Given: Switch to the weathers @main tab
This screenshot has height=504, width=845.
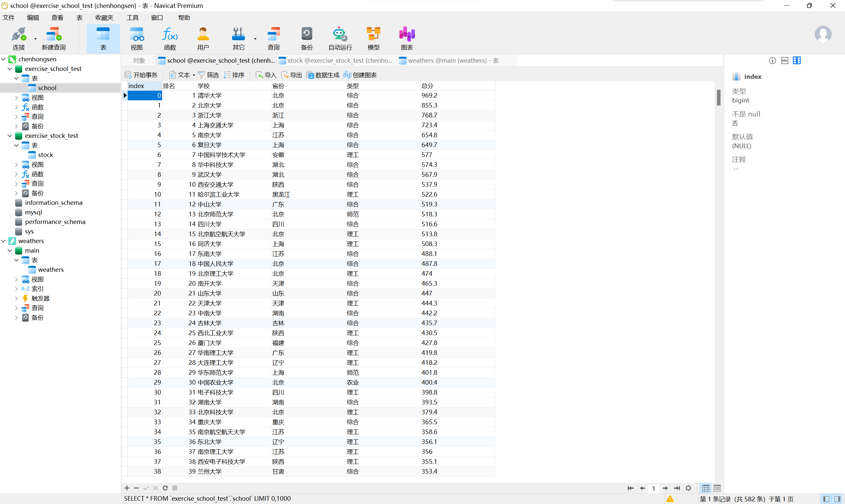Looking at the screenshot, I should tap(449, 61).
